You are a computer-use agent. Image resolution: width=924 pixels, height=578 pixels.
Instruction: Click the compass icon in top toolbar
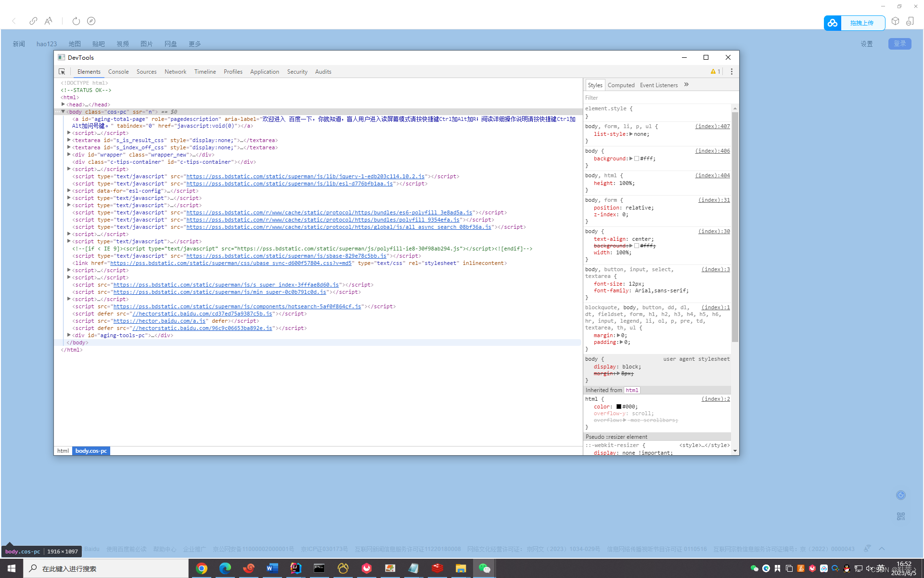point(91,21)
